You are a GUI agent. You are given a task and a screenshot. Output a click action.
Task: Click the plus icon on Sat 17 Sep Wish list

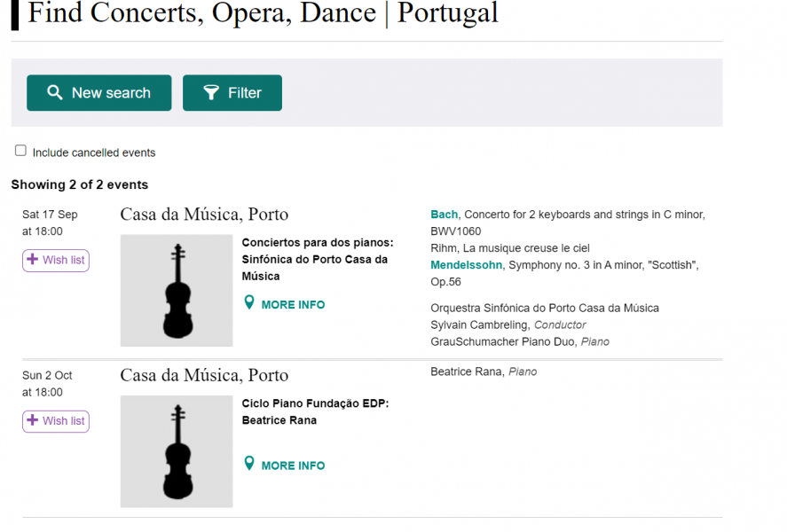coord(33,259)
